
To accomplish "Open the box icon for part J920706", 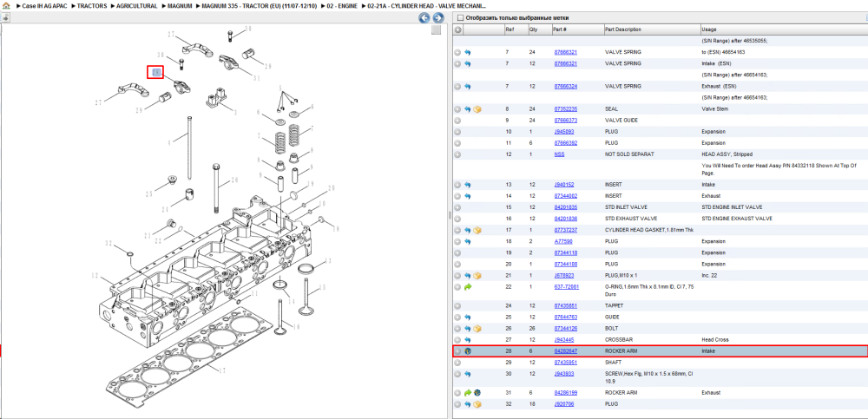I will tap(477, 404).
